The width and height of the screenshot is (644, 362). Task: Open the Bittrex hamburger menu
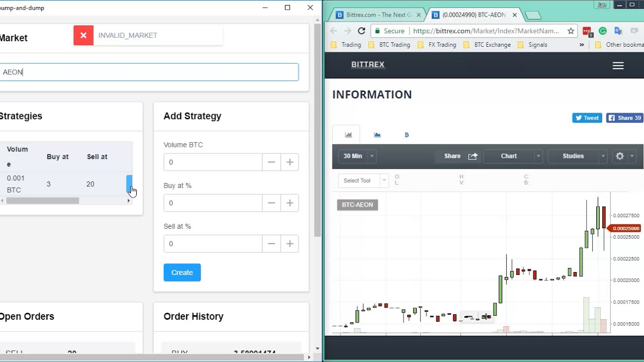(x=618, y=65)
